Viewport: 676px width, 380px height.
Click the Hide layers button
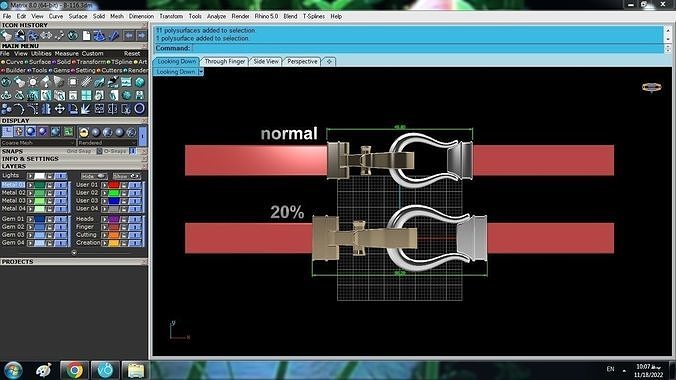tap(94, 176)
